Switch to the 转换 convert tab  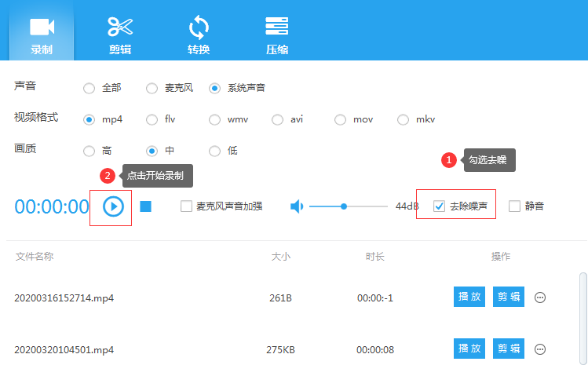(x=199, y=34)
